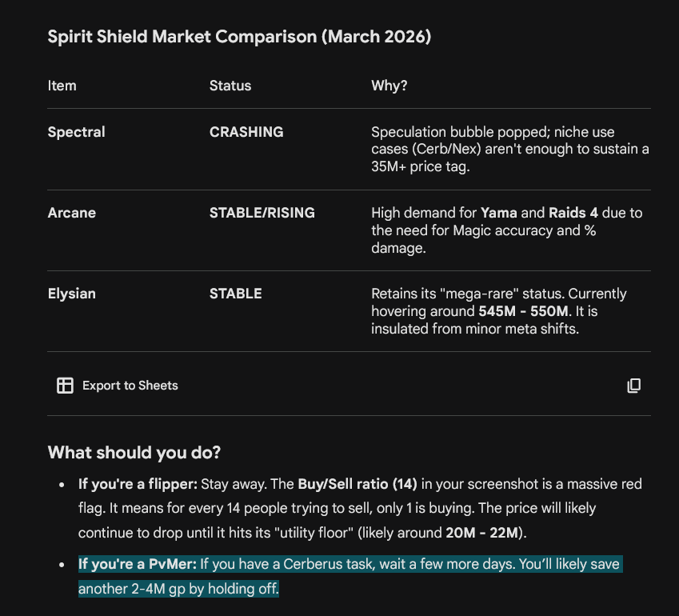
Task: Click the highlighted If you're a PvMer text
Action: click(138, 564)
